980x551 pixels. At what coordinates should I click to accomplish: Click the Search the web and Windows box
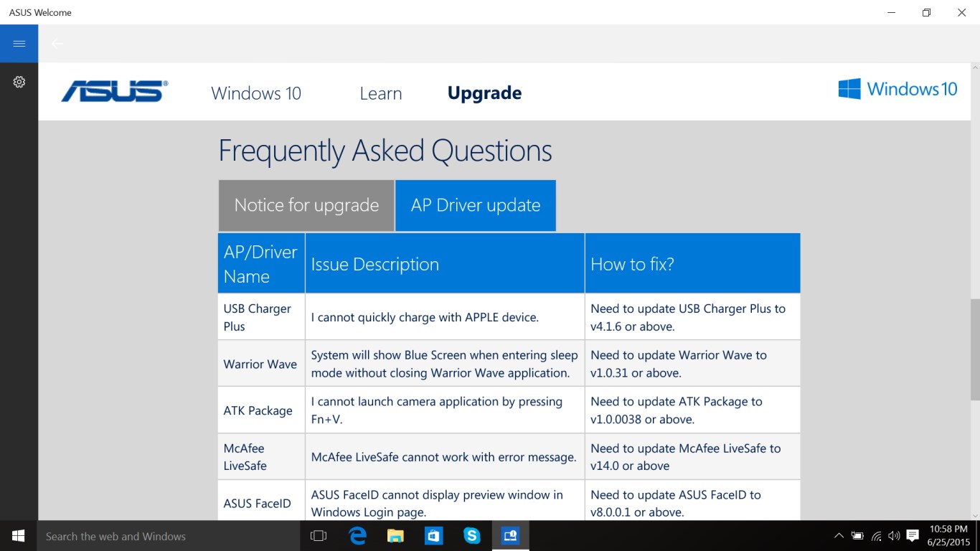168,536
